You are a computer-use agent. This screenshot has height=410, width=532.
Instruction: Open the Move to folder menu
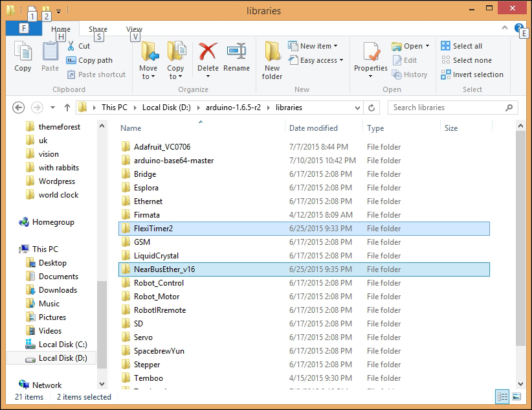point(148,60)
